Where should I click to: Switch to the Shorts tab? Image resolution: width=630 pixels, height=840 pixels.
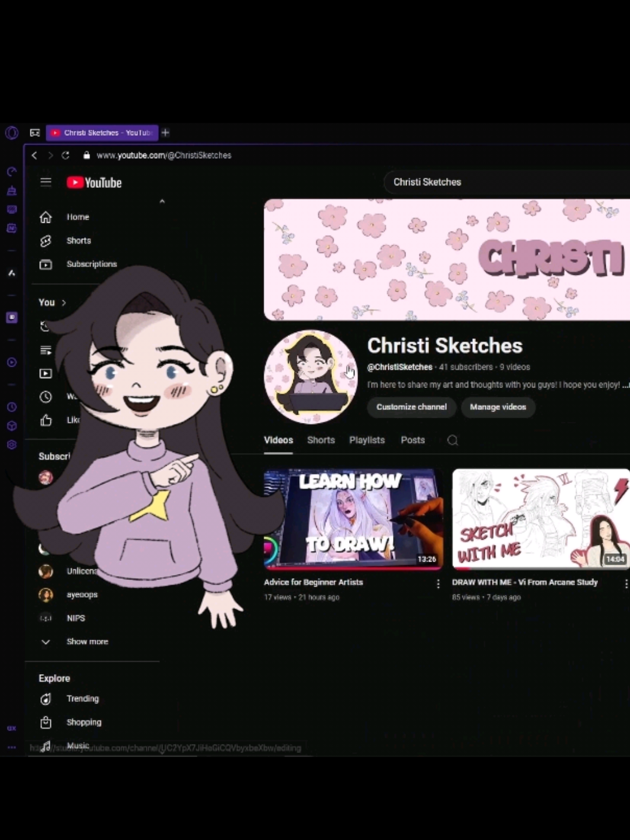(321, 440)
